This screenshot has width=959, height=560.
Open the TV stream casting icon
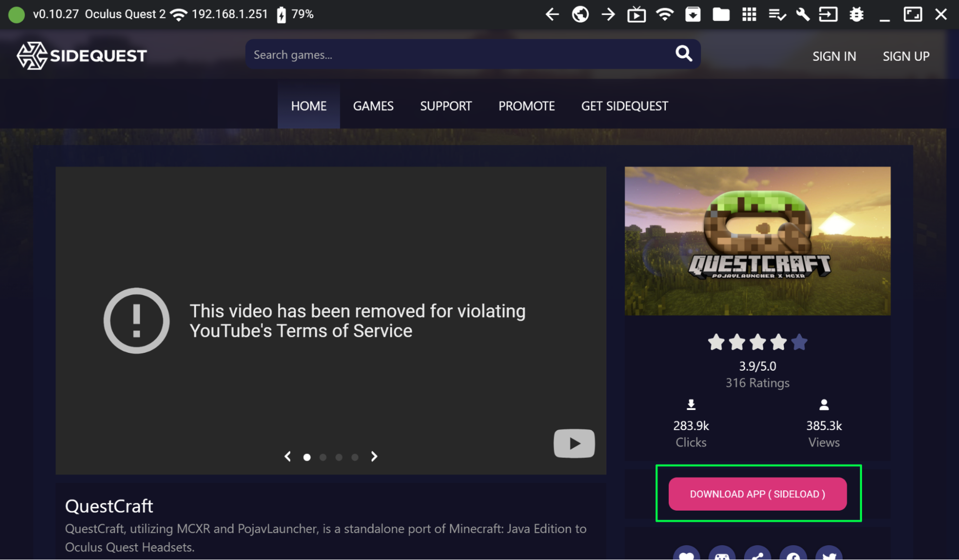click(636, 15)
